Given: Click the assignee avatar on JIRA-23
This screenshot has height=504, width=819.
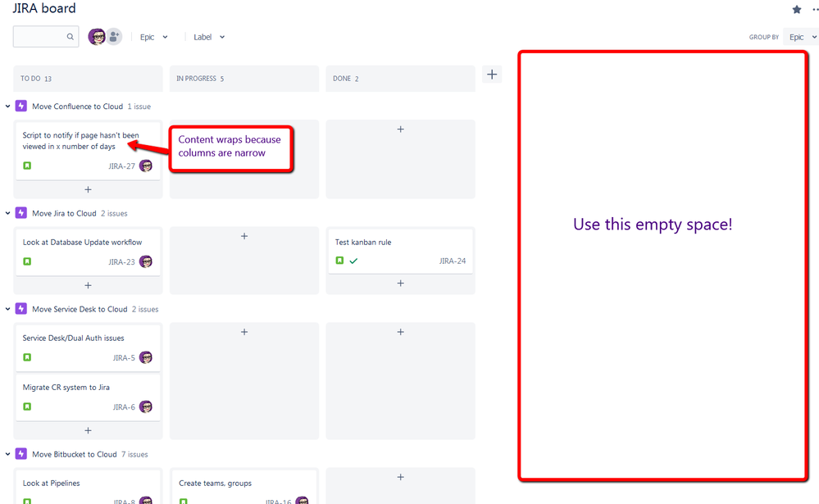Looking at the screenshot, I should (x=146, y=261).
